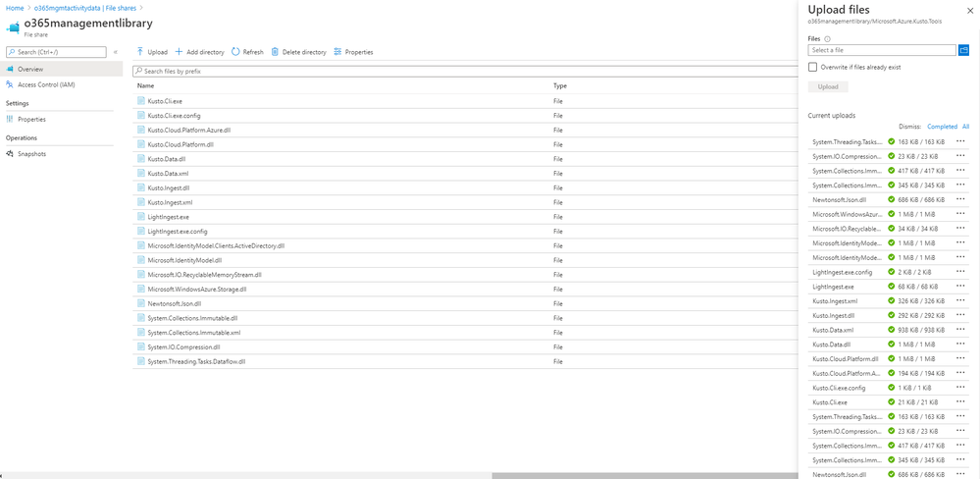Select System.Collections.Immutable.xml file
980x479 pixels.
click(194, 332)
